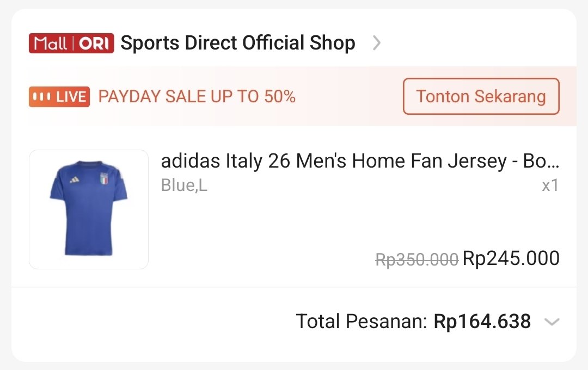Open adidas Italy 26 jersey product title
Image resolution: width=588 pixels, height=370 pixels.
pos(360,161)
